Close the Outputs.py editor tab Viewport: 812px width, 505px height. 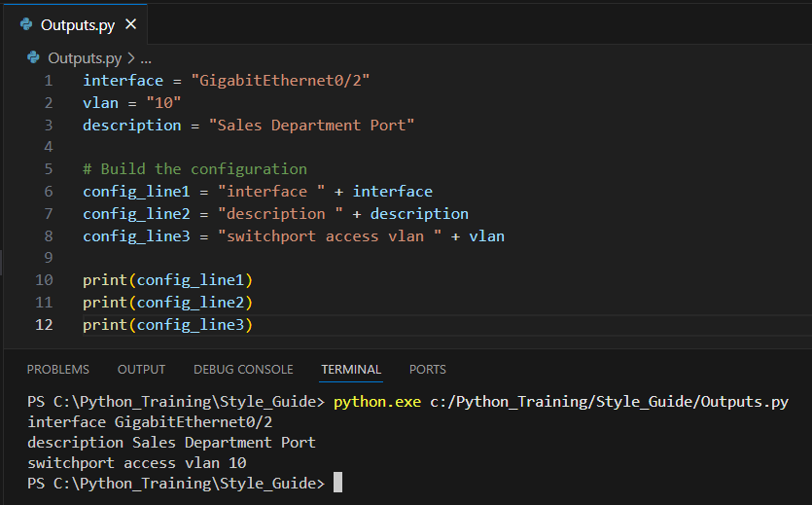coord(131,24)
